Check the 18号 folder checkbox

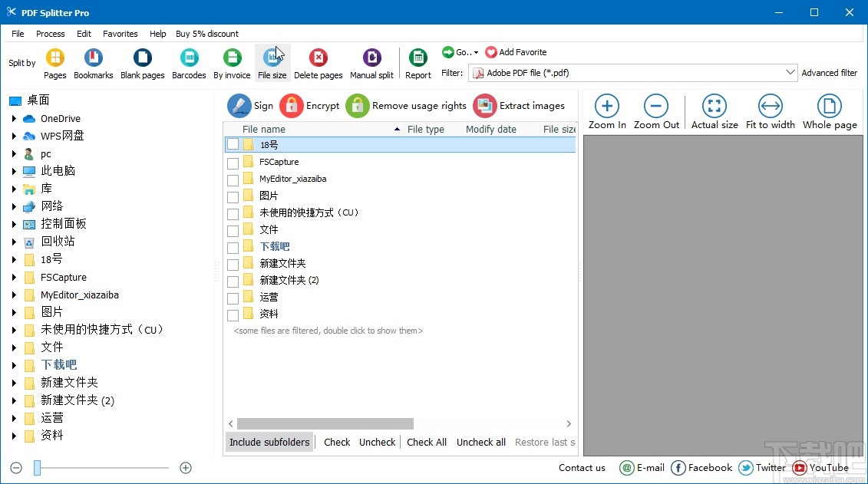coord(233,145)
